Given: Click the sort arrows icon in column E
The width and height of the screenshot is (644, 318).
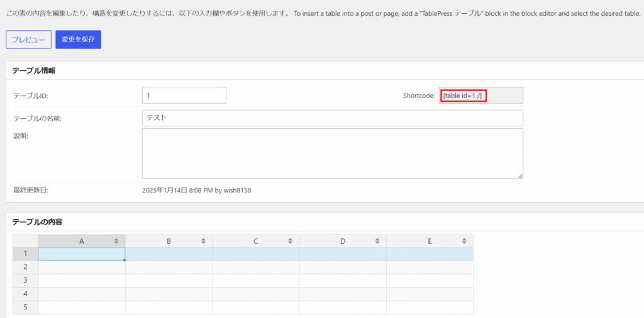Looking at the screenshot, I should 464,241.
